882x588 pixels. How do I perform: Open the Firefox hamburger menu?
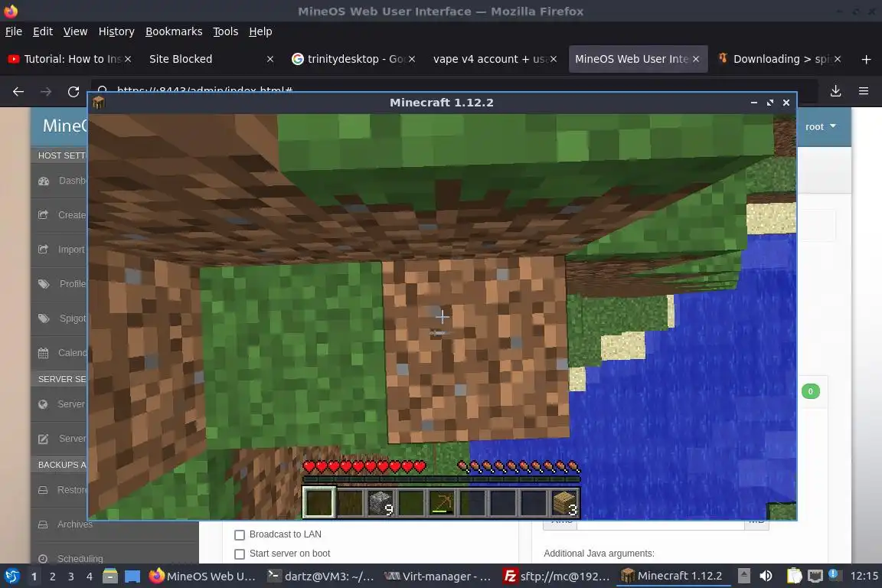click(x=864, y=91)
